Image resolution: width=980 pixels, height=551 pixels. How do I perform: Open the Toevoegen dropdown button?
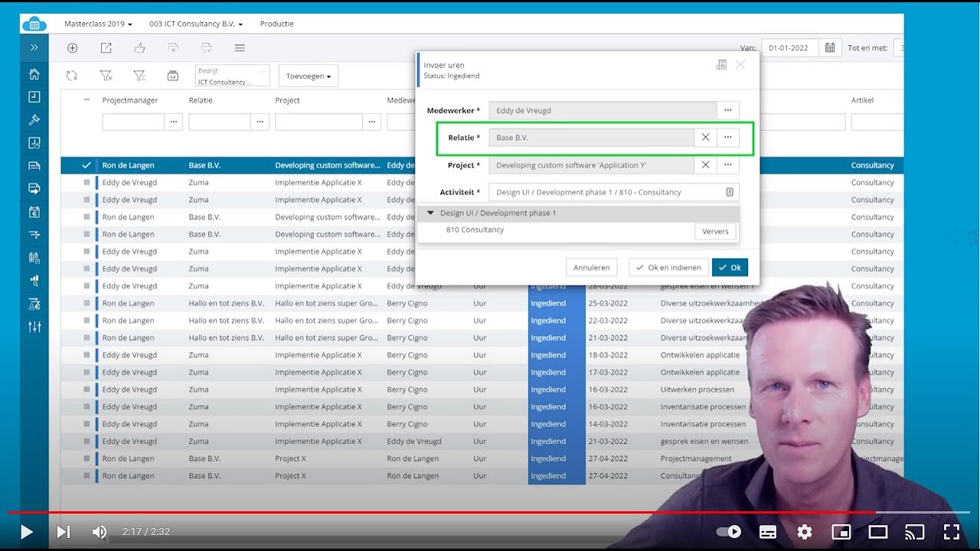coord(309,76)
